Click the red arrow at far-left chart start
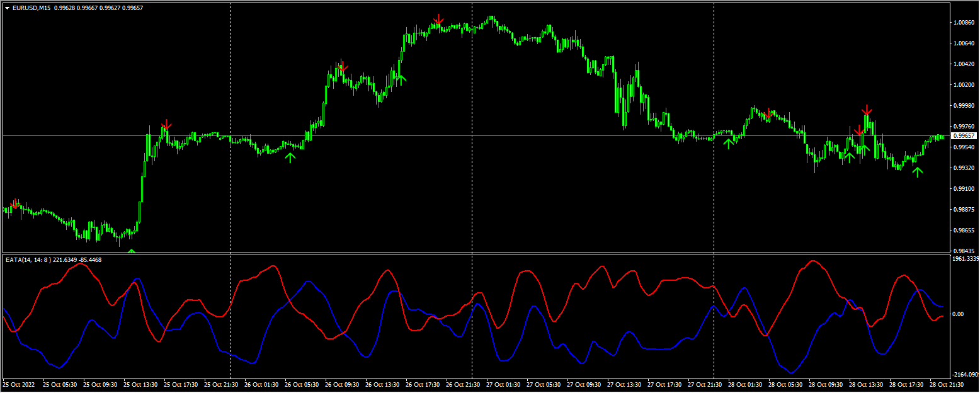The image size is (980, 393). [16, 203]
